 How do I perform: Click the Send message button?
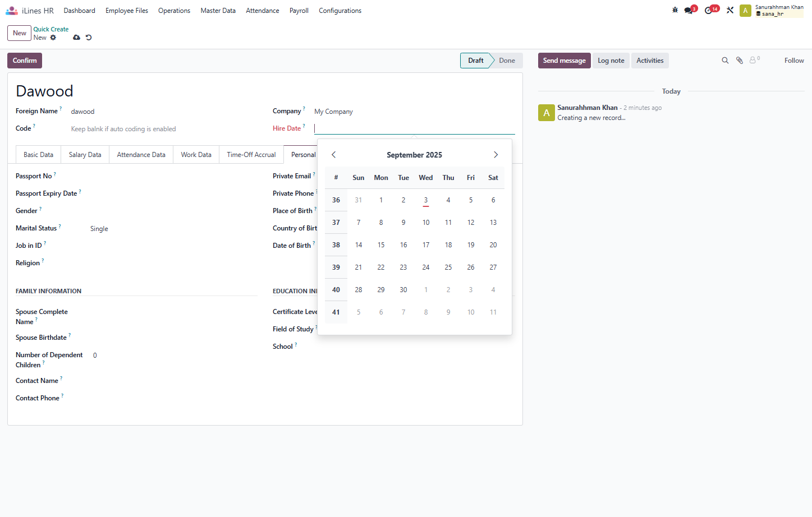[x=565, y=61]
